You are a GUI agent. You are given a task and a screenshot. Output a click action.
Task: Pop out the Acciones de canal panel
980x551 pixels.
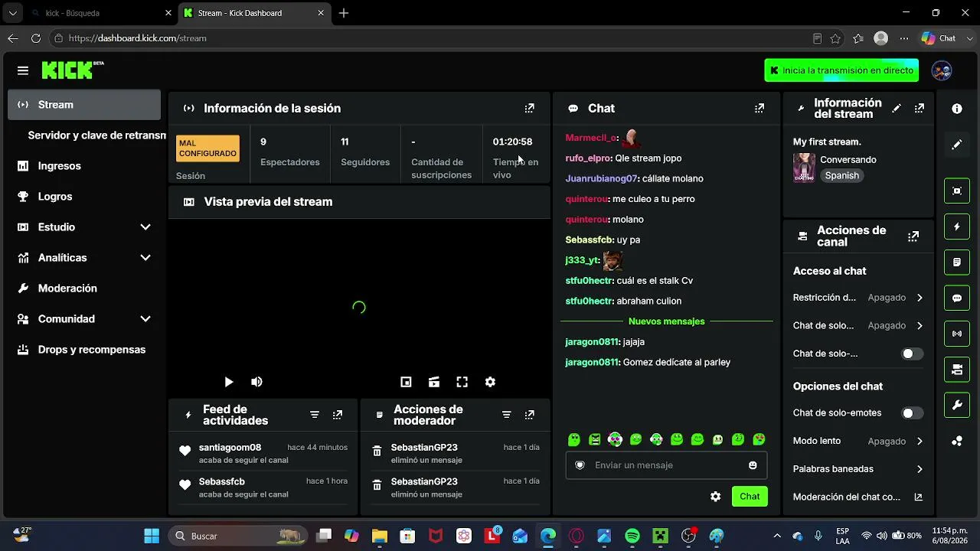click(x=913, y=236)
